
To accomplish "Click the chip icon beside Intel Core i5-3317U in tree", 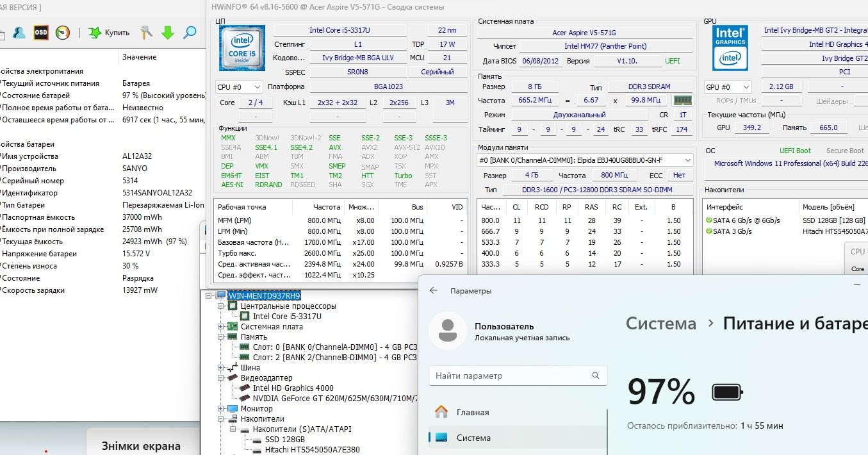I will point(245,316).
